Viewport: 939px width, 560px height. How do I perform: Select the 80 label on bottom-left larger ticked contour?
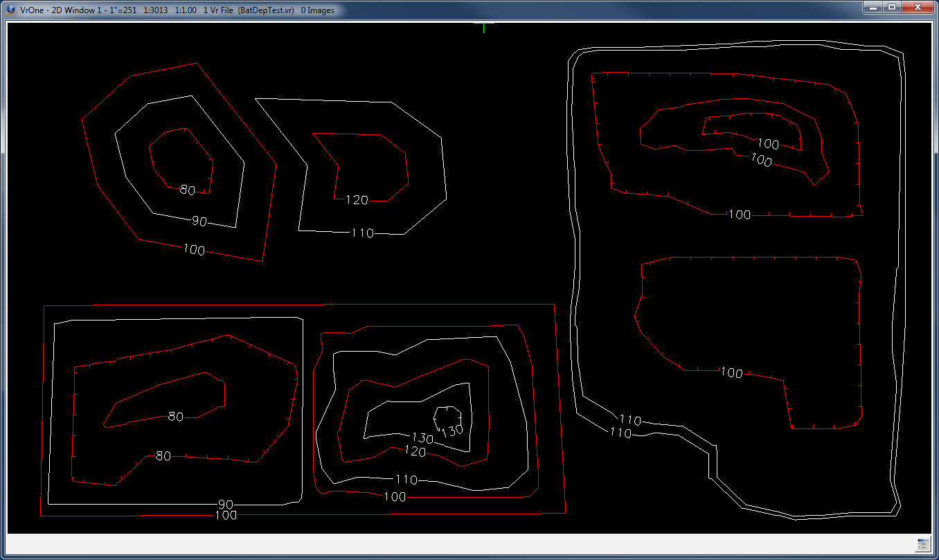coord(163,455)
